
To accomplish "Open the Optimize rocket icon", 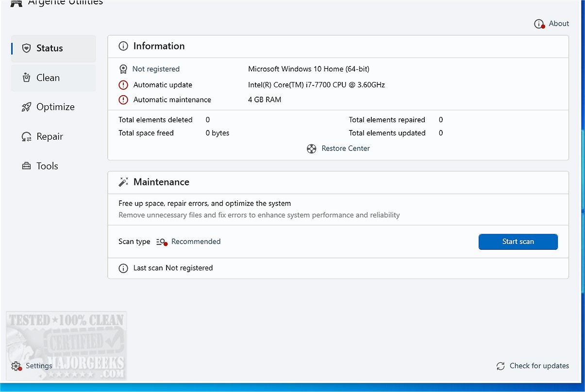I will [27, 107].
